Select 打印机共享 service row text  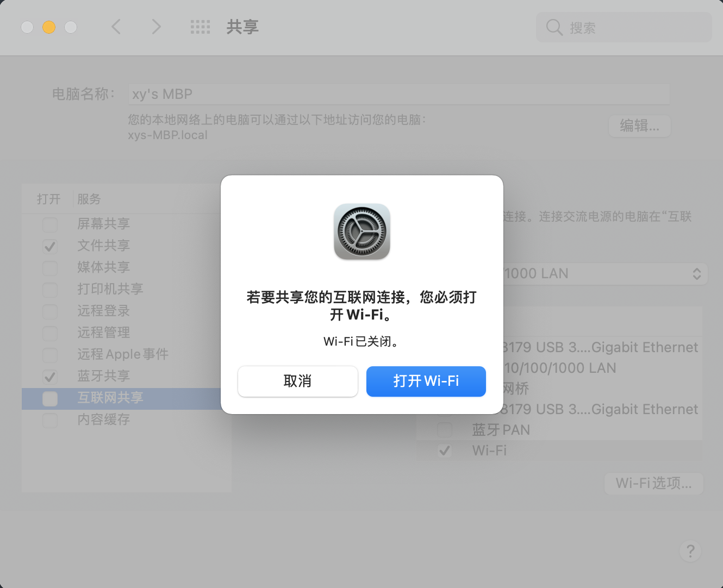(x=110, y=289)
